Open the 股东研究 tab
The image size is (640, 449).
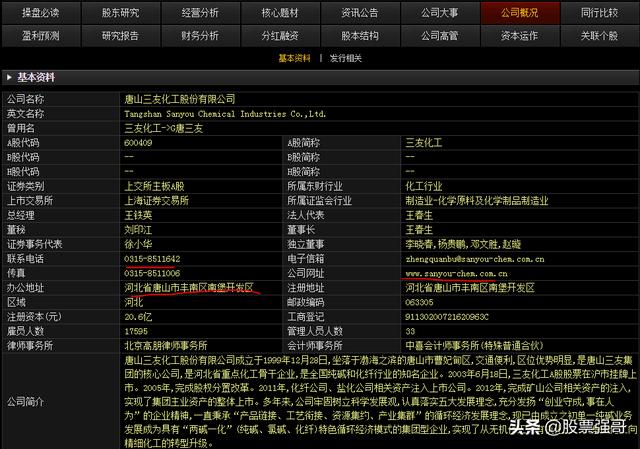pos(120,13)
